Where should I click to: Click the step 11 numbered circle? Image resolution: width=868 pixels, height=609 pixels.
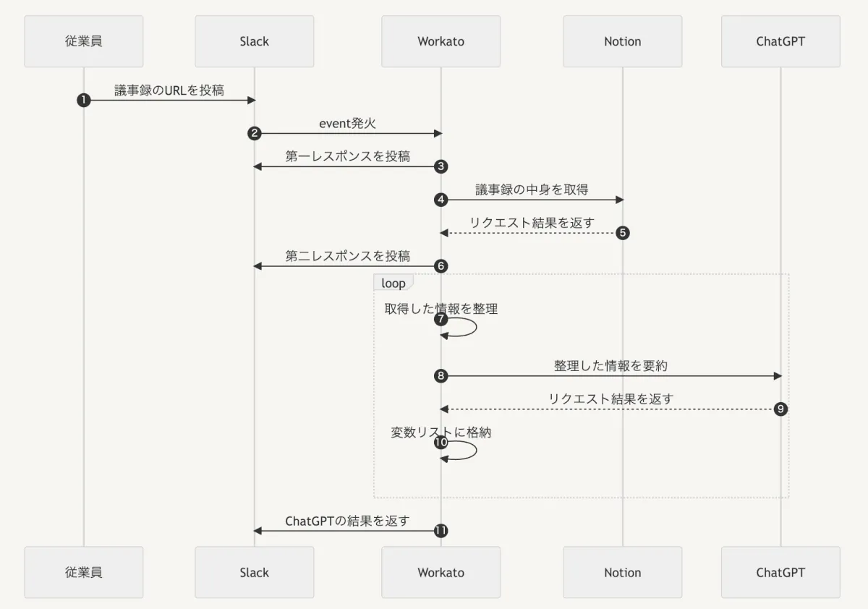pyautogui.click(x=441, y=531)
